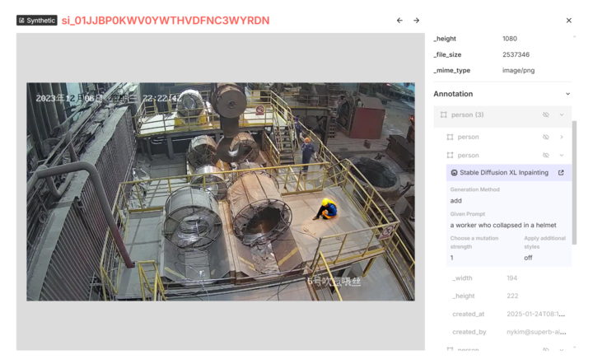The height and width of the screenshot is (364, 593).
Task: Collapse the person (3) group chevron
Action: (562, 114)
